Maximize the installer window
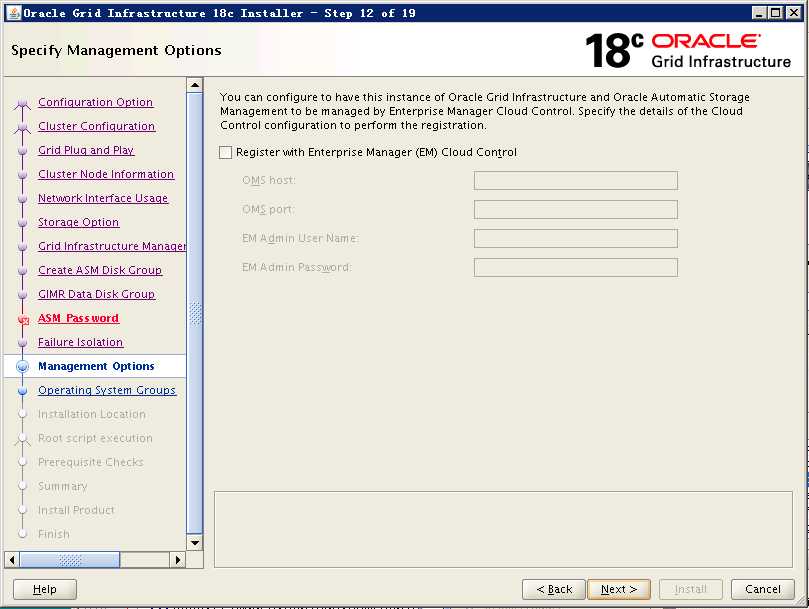 click(x=775, y=13)
